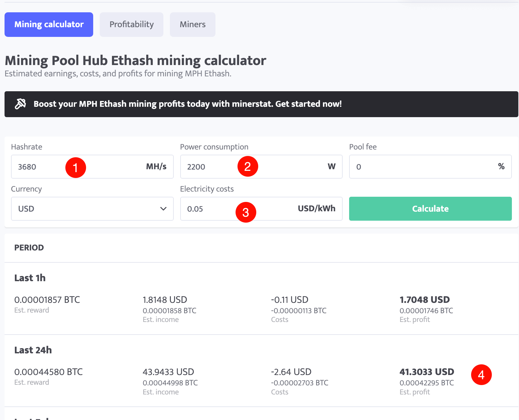
Task: Open the Mining calculator tab
Action: click(x=49, y=25)
